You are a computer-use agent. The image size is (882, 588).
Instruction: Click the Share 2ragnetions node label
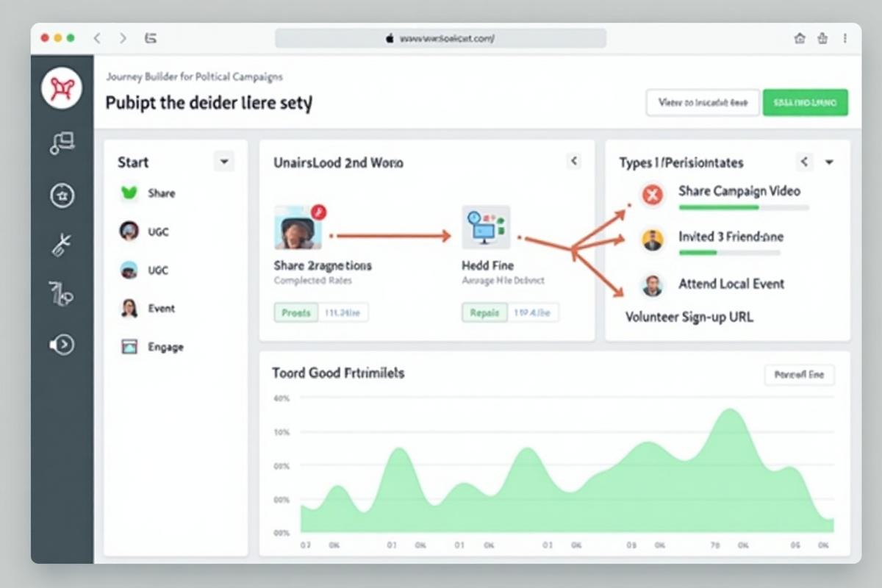(323, 265)
